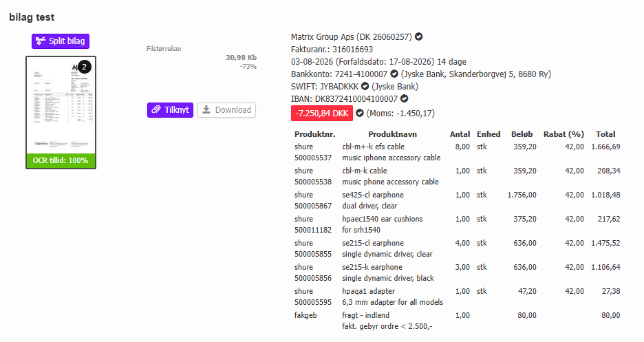Viewport: 644px width, 342px height.
Task: Click the Tilknyt attach button
Action: 170,110
